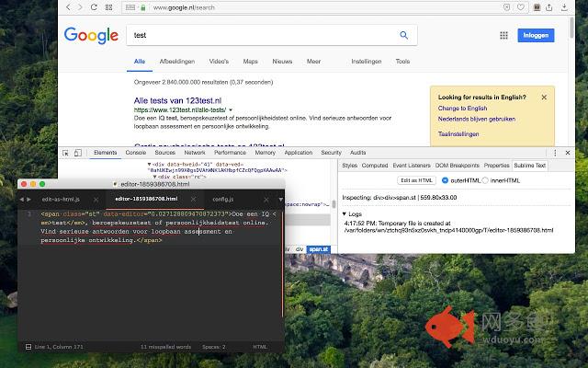This screenshot has height=368, width=588.
Task: Switch to the DevTools Network tab
Action: point(195,153)
